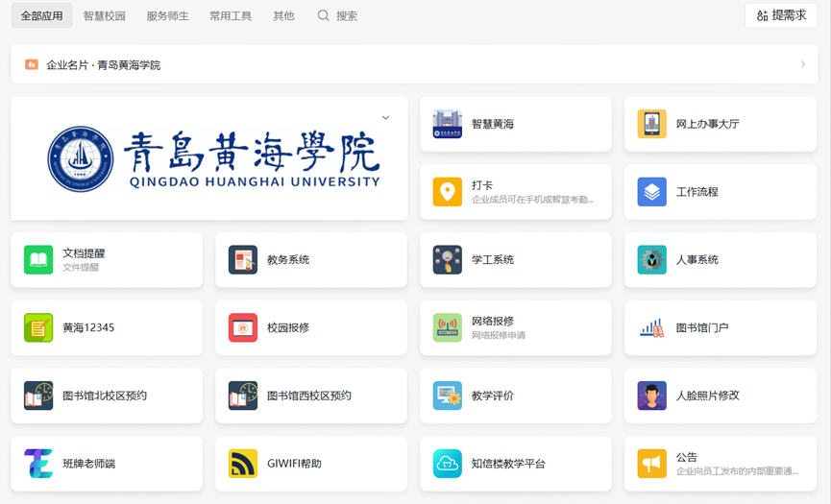Click the yellow GIWIFI帮助 icon
831x504 pixels.
[x=243, y=464]
